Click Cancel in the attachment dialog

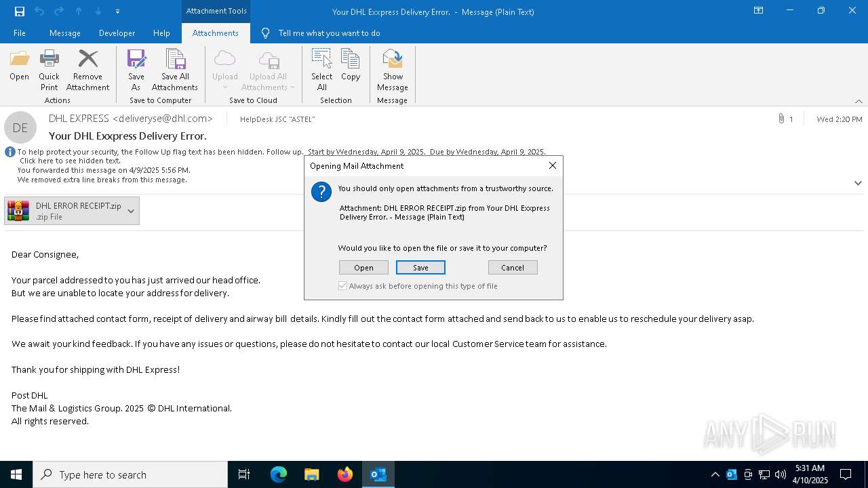pos(513,268)
